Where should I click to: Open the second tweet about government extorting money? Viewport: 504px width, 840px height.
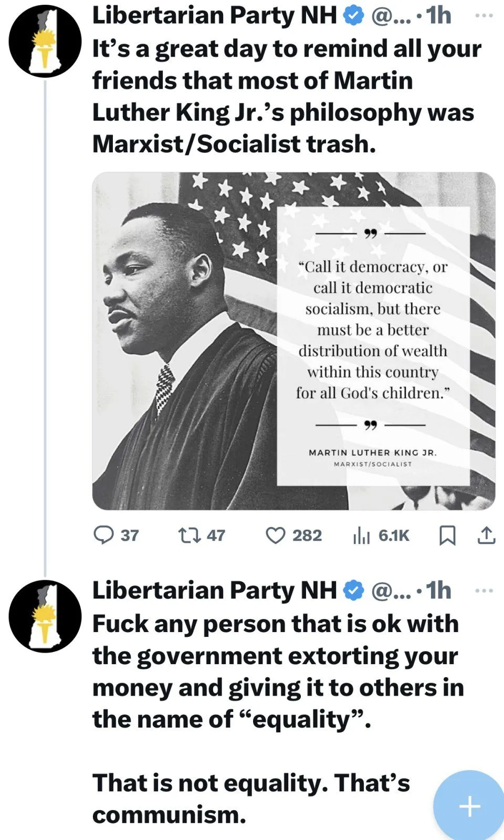278,671
